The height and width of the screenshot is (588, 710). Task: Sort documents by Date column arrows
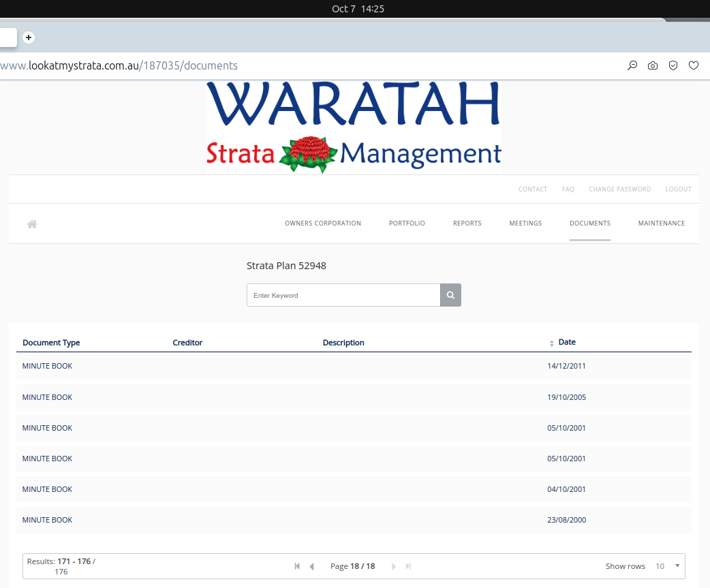pos(551,343)
